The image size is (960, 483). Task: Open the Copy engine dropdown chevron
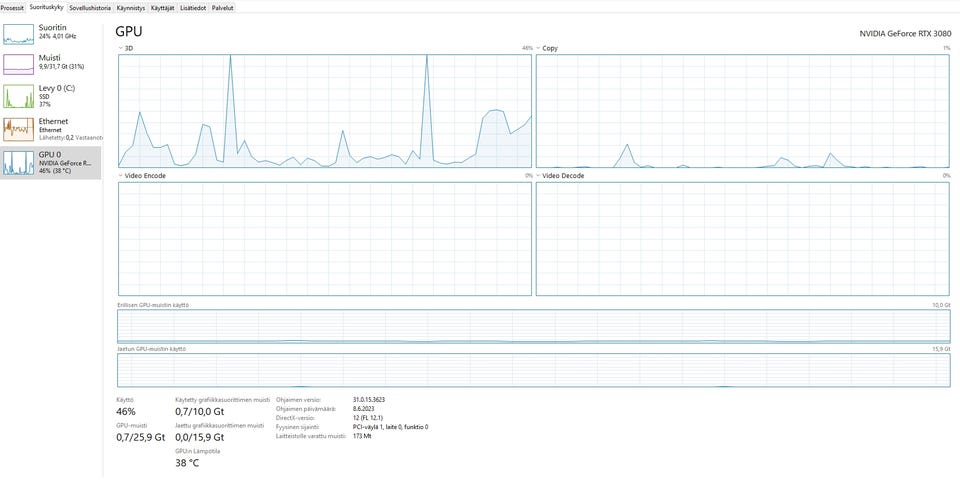click(x=538, y=48)
